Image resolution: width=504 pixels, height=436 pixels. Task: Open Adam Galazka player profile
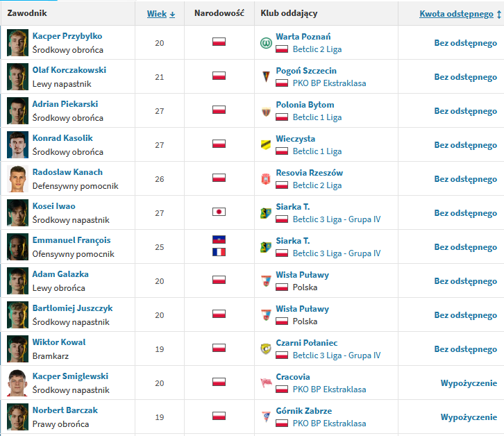click(x=60, y=274)
